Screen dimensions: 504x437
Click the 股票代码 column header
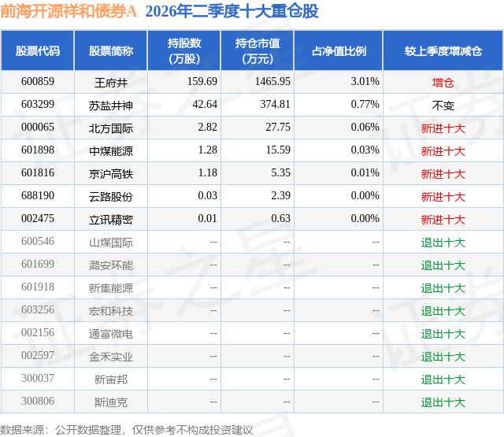(x=38, y=50)
